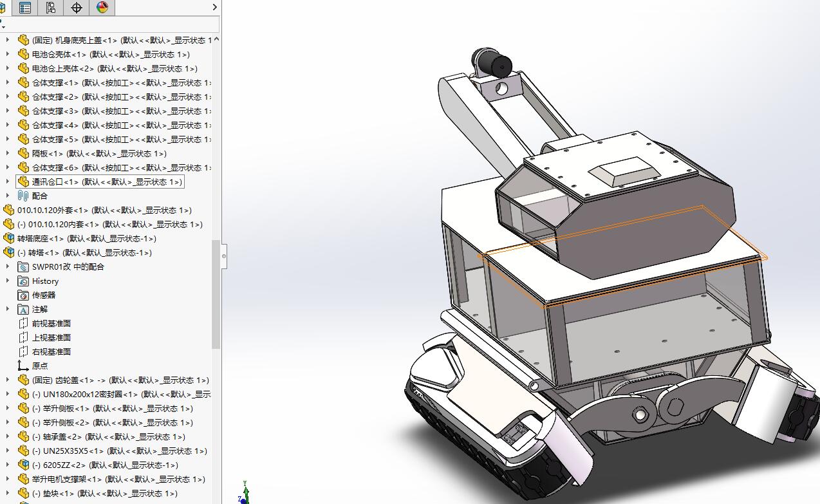Select 仓体支撑<4> part icon
820x504 pixels.
(23, 125)
